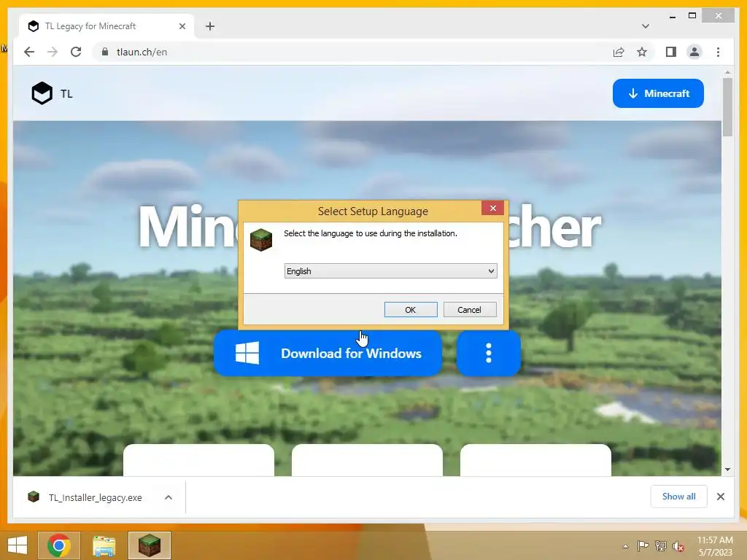Click Show all downloads
Screen dimensions: 747x560
coord(678,497)
